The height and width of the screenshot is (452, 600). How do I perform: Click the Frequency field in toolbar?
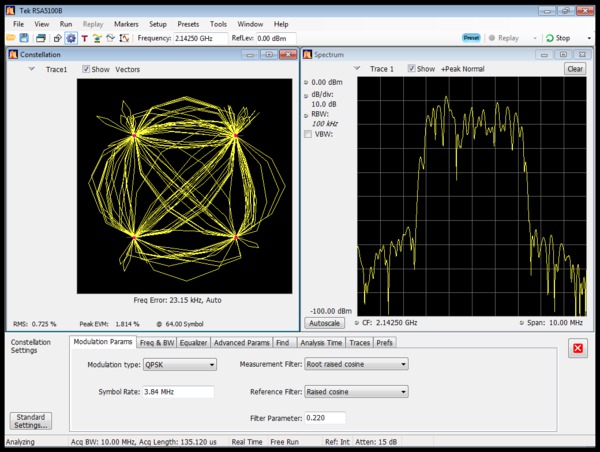pos(199,38)
